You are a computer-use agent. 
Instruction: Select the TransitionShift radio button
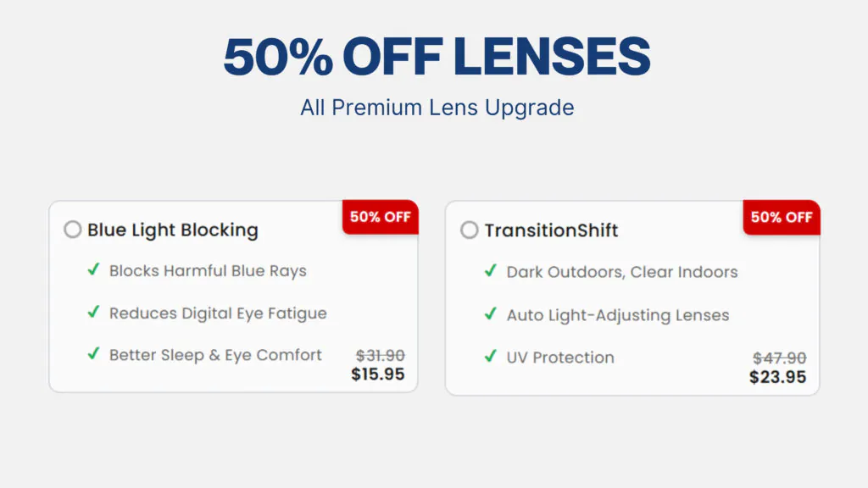point(470,230)
